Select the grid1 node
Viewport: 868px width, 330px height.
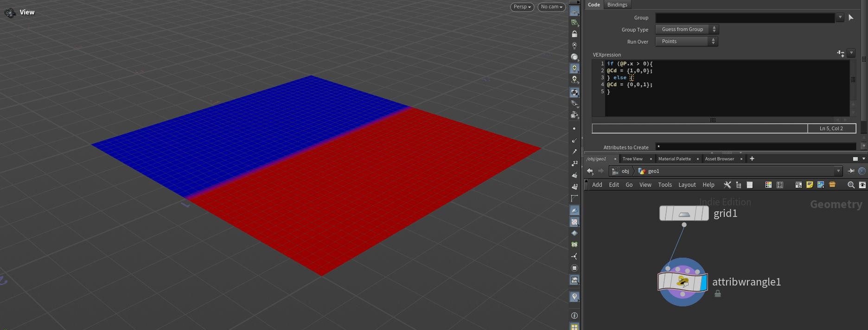[x=684, y=214]
